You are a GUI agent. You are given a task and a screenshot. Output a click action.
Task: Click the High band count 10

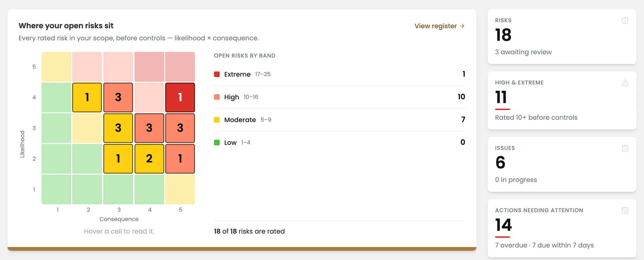tap(461, 97)
